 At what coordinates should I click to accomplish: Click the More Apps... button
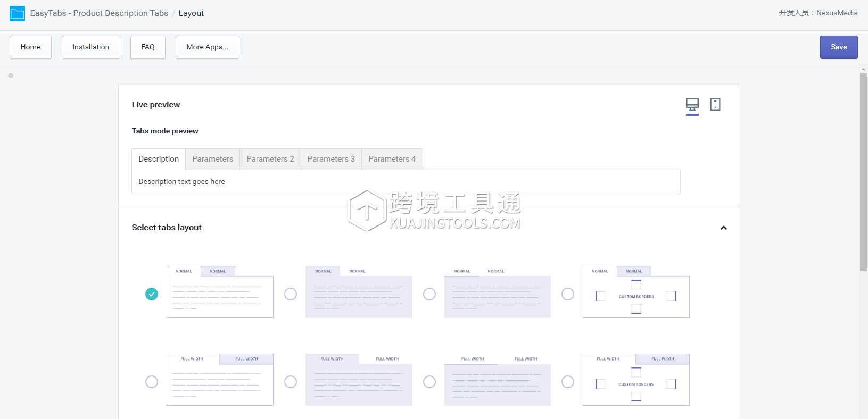pos(208,47)
